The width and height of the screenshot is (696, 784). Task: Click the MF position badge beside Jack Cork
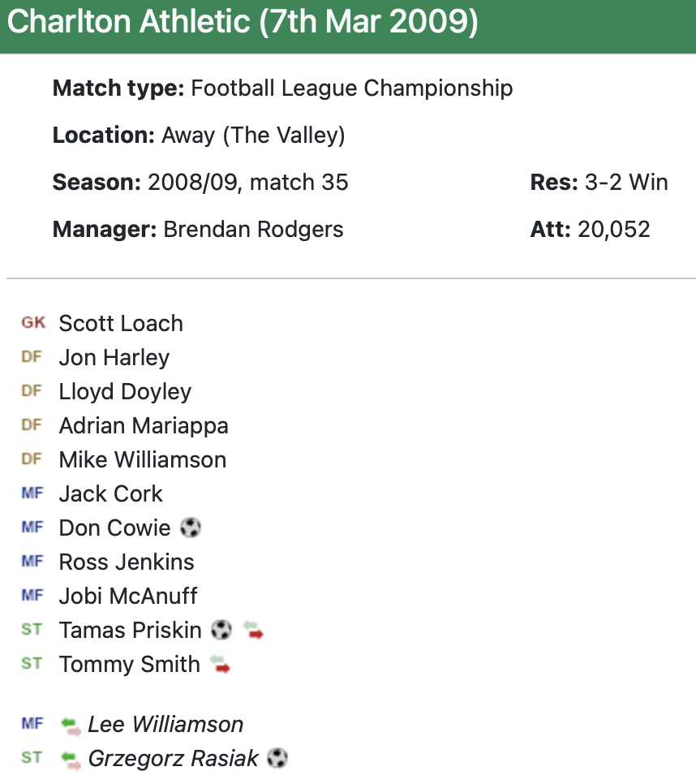pyautogui.click(x=32, y=493)
